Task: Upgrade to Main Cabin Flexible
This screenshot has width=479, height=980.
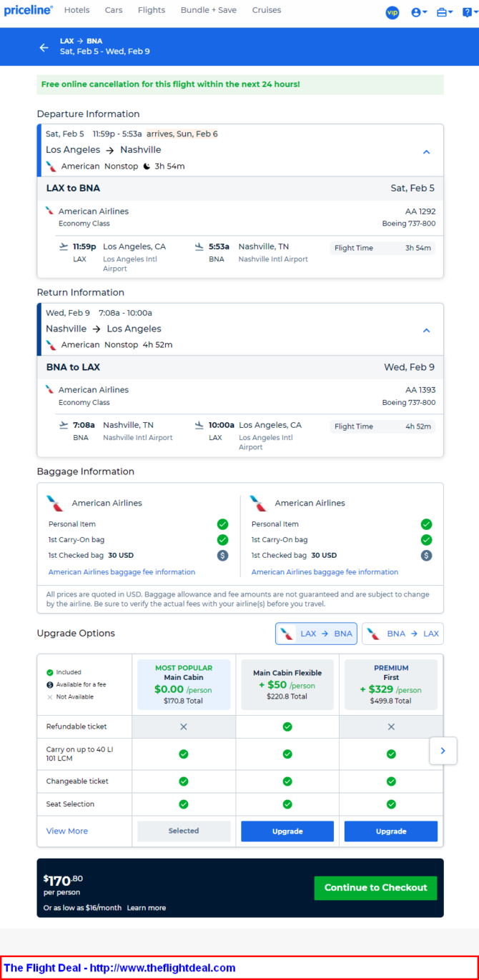Action: pyautogui.click(x=287, y=831)
